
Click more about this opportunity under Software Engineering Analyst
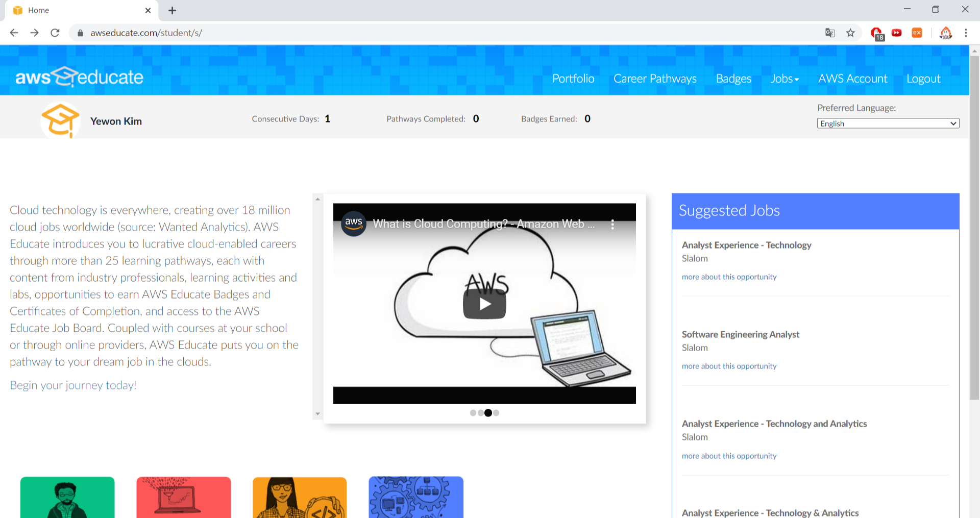coord(729,366)
